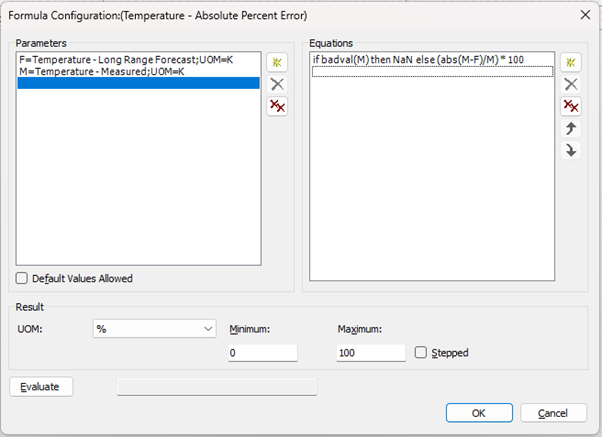Click the empty dotted equation row

[x=432, y=71]
